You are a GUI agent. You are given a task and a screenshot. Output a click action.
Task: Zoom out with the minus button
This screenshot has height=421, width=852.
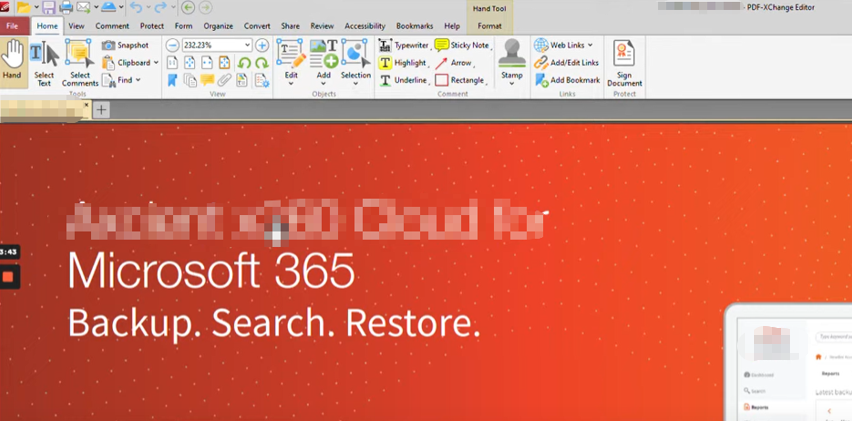172,45
